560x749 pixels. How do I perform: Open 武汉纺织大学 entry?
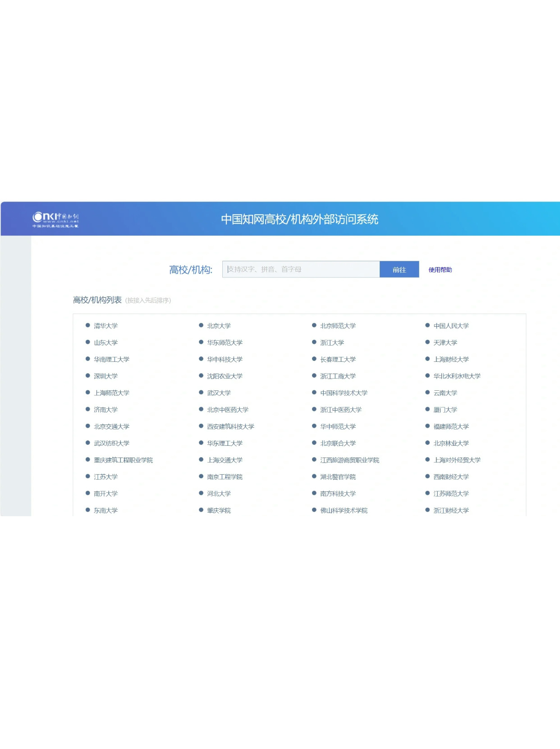pos(111,444)
